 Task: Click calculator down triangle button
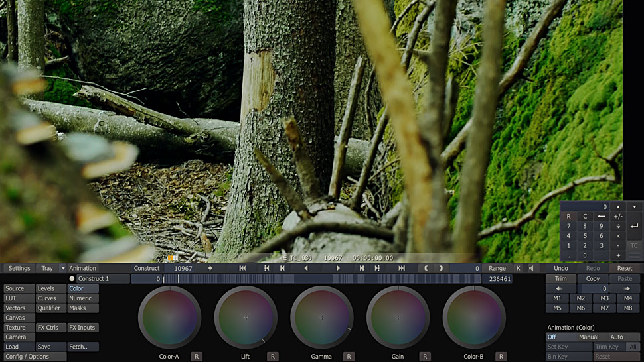[634, 207]
